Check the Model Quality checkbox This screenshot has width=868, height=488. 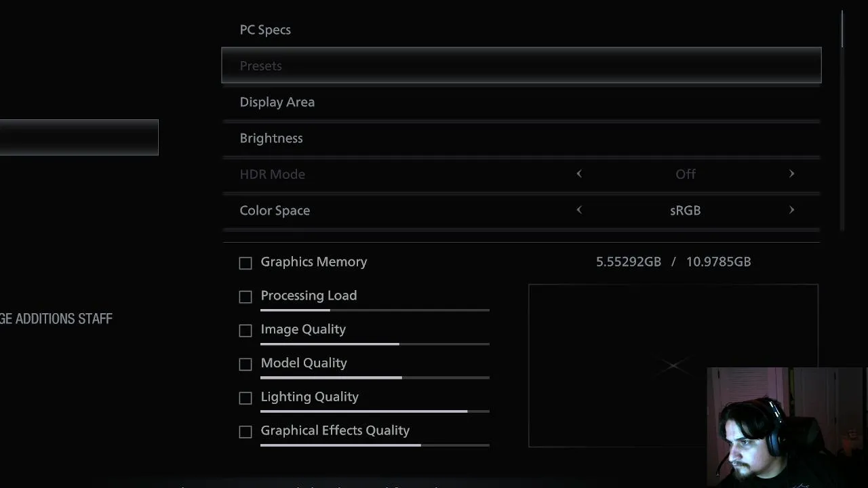point(245,365)
